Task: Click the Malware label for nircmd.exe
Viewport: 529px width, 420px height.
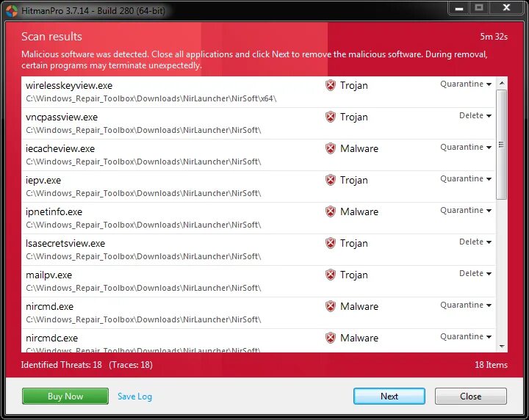Action: (x=359, y=307)
